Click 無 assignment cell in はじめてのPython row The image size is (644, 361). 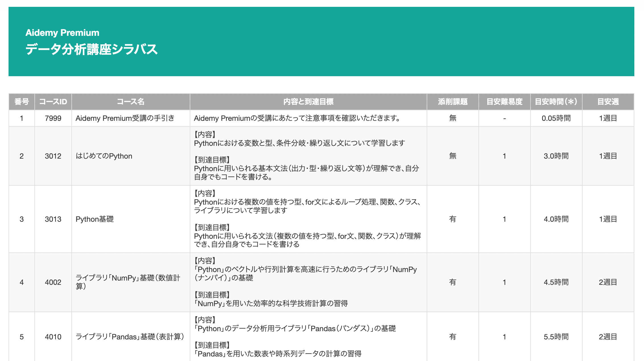coord(453,156)
